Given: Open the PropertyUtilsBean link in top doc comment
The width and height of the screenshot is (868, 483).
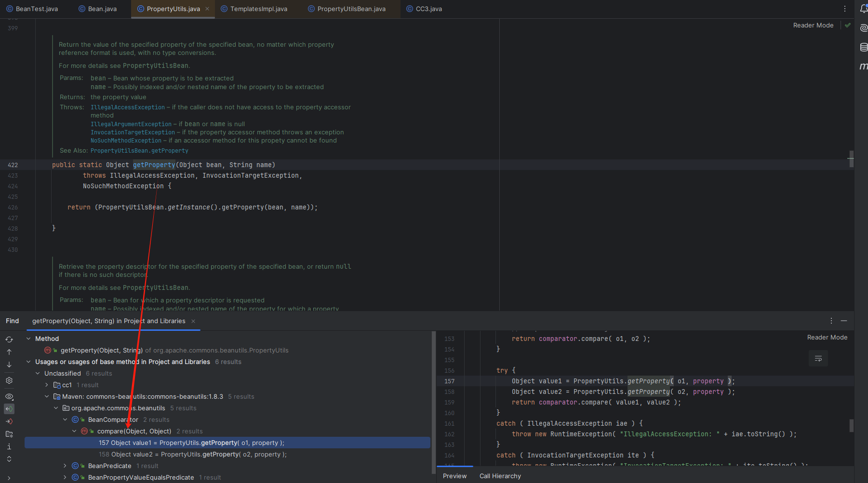Looking at the screenshot, I should (155, 66).
